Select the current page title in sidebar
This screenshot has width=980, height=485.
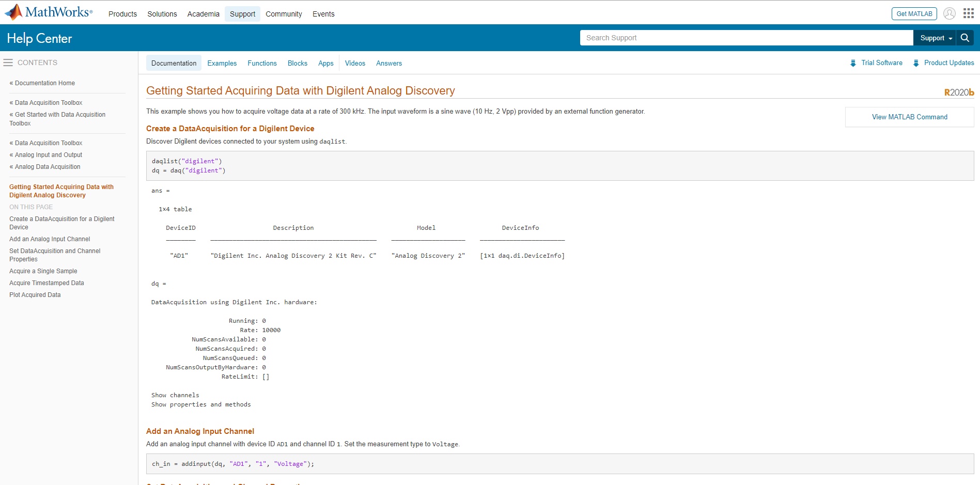pos(61,191)
